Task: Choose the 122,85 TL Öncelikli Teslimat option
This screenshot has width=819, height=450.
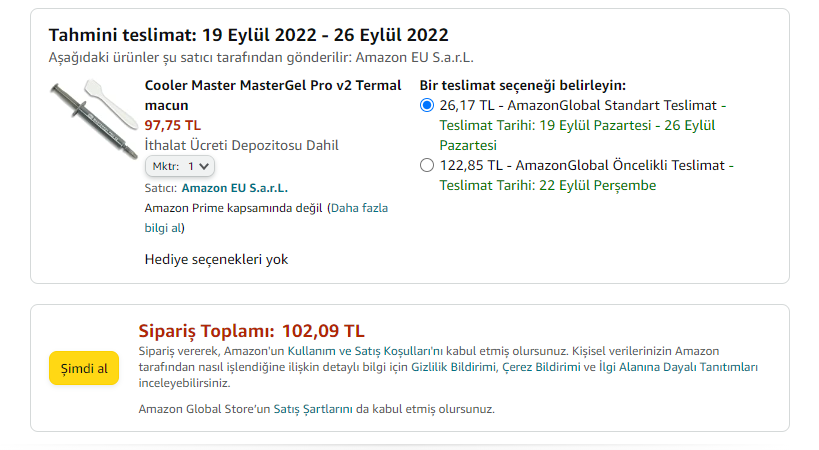Action: pyautogui.click(x=427, y=165)
